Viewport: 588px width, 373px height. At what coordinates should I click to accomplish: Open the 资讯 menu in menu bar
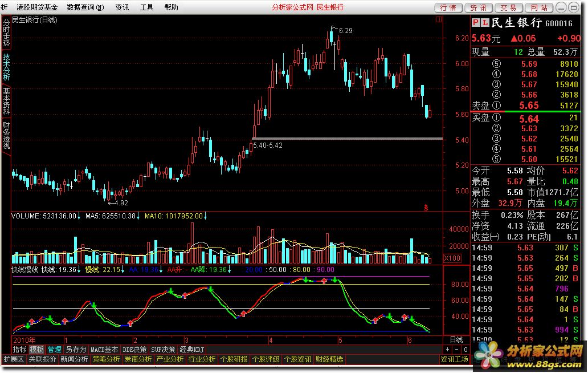click(122, 7)
